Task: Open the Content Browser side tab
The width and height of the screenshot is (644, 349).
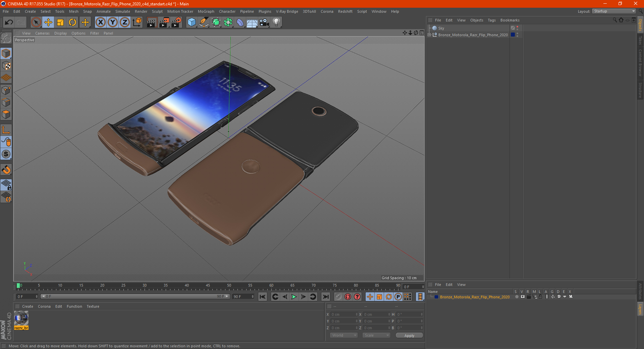Action: point(640,63)
